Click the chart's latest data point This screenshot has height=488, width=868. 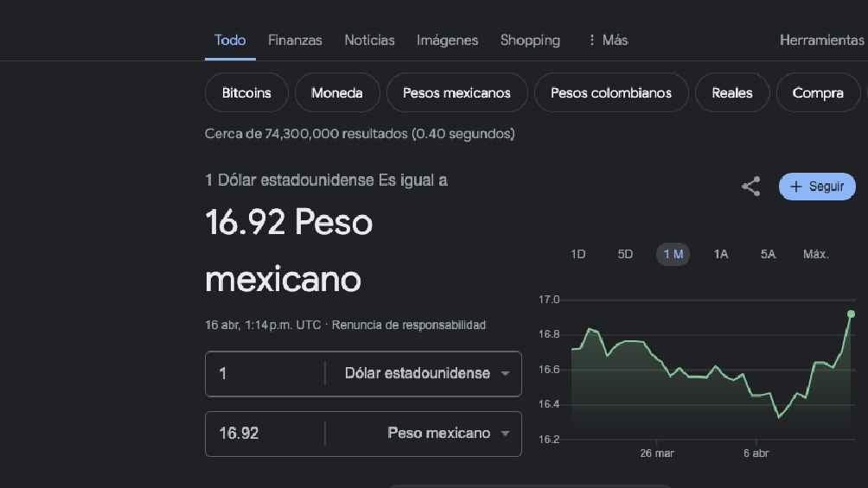[851, 314]
